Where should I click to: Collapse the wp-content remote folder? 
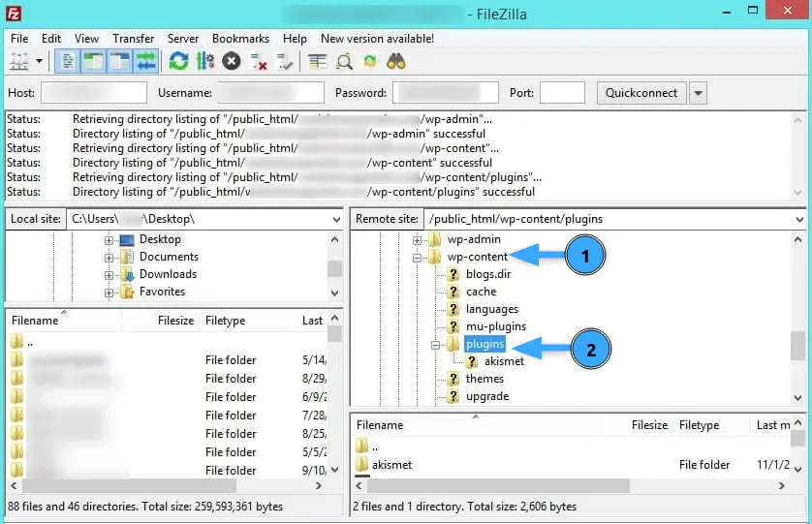click(x=417, y=258)
